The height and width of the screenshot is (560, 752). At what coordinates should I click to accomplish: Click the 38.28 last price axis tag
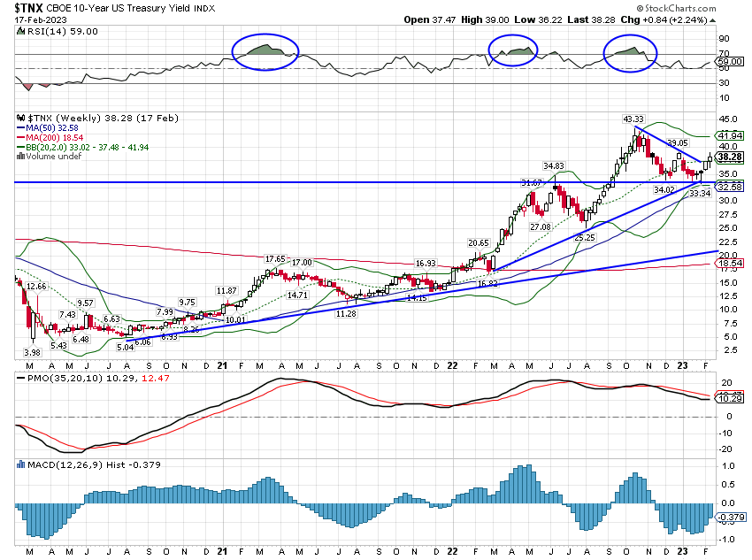730,157
